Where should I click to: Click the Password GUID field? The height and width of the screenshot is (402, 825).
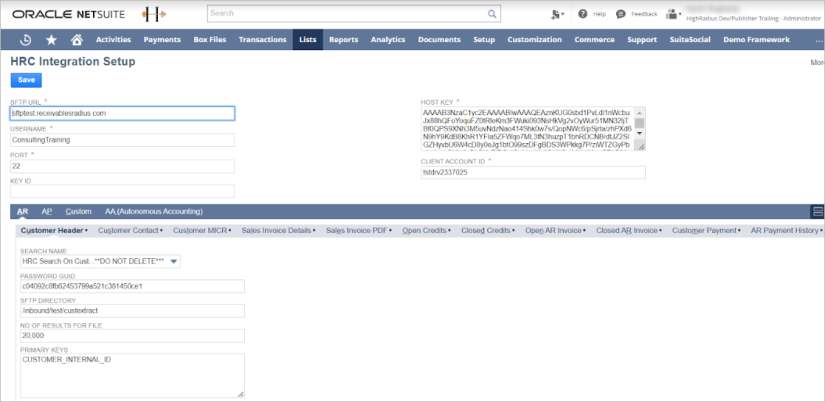click(x=133, y=286)
